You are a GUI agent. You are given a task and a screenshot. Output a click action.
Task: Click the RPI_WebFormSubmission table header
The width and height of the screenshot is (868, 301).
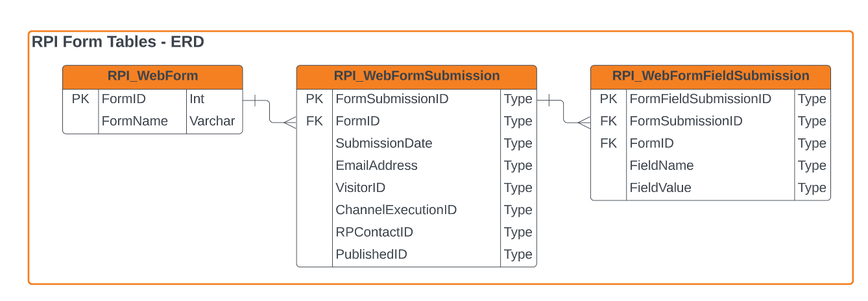click(x=416, y=76)
